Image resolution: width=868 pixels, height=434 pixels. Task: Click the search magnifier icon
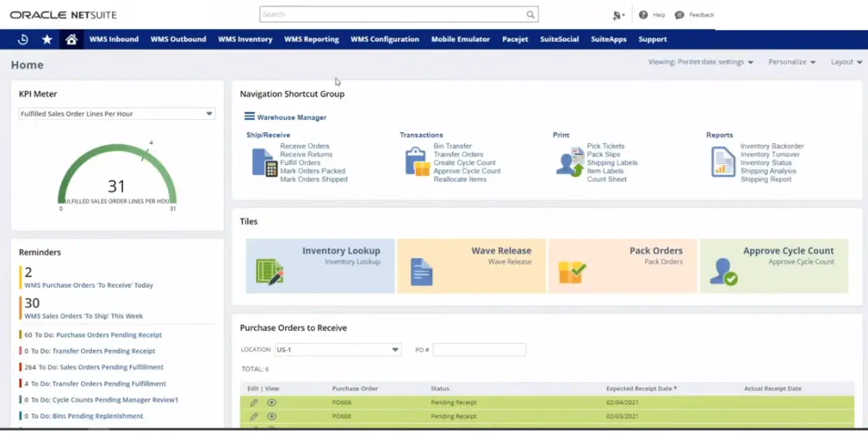pos(530,14)
